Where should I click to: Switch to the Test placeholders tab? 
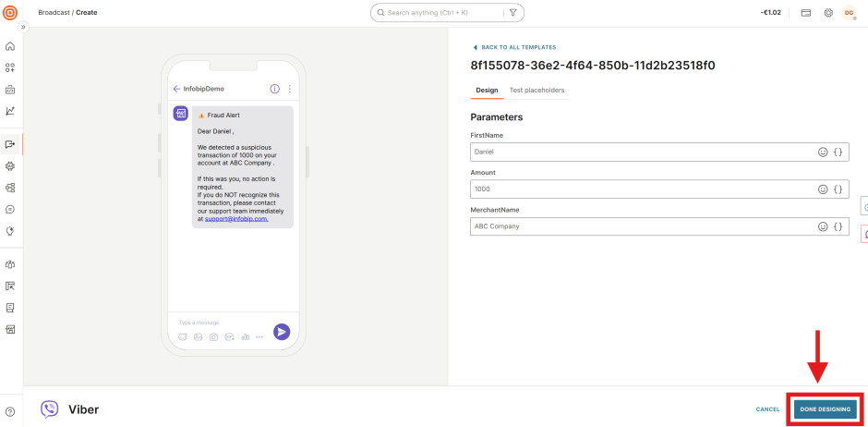pyautogui.click(x=537, y=91)
